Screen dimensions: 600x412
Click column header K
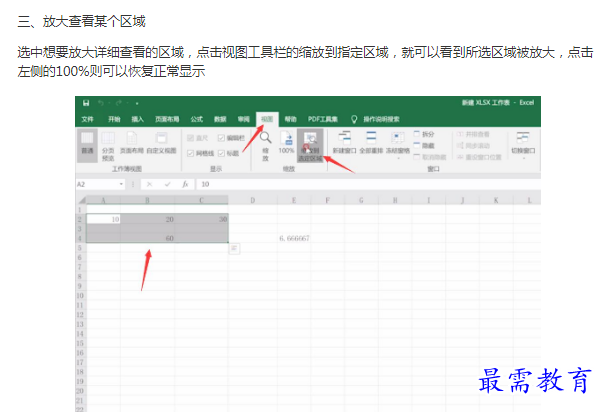pyautogui.click(x=496, y=200)
